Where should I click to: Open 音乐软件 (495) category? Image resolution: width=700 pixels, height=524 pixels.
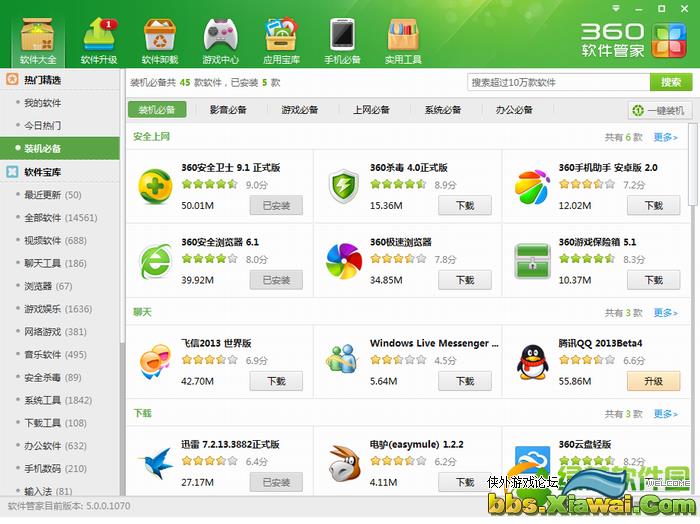click(60, 354)
